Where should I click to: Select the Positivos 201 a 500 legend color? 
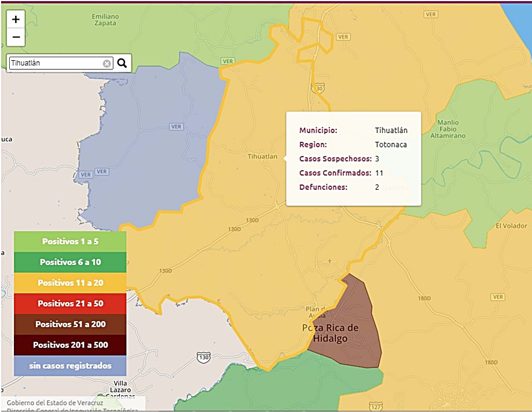tap(70, 345)
